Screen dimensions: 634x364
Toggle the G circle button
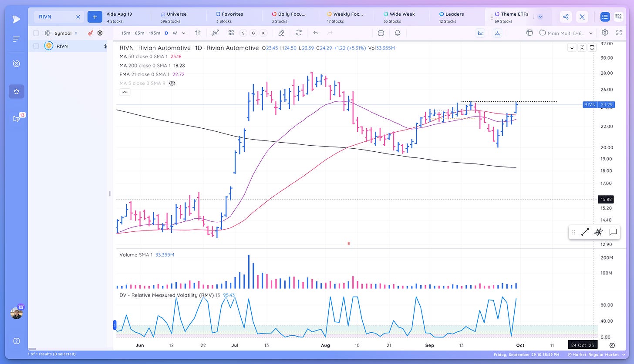253,33
